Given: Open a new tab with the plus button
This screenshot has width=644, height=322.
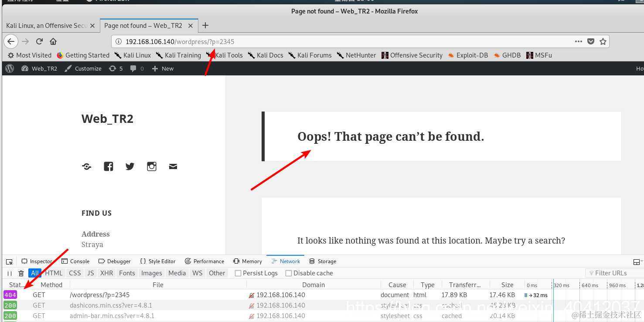Looking at the screenshot, I should [x=205, y=25].
